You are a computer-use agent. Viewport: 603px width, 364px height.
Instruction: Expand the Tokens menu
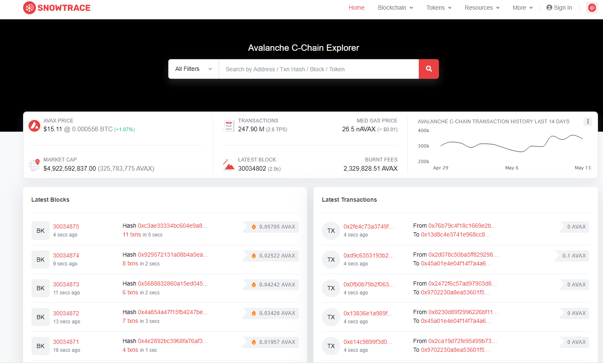439,8
